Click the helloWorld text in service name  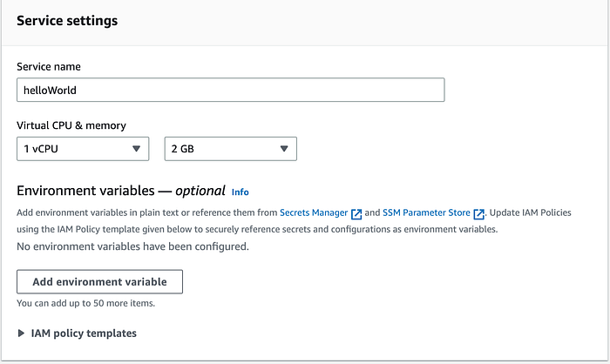[x=50, y=91]
